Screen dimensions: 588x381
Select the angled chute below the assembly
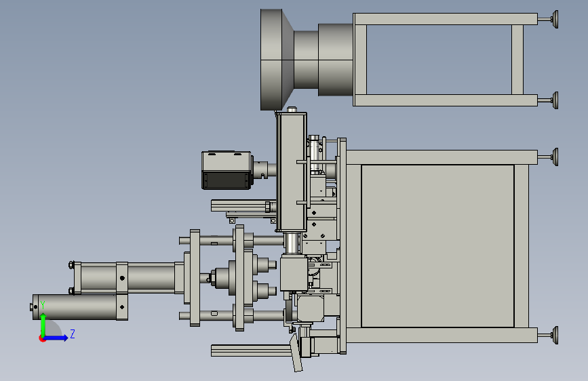pos(296,353)
